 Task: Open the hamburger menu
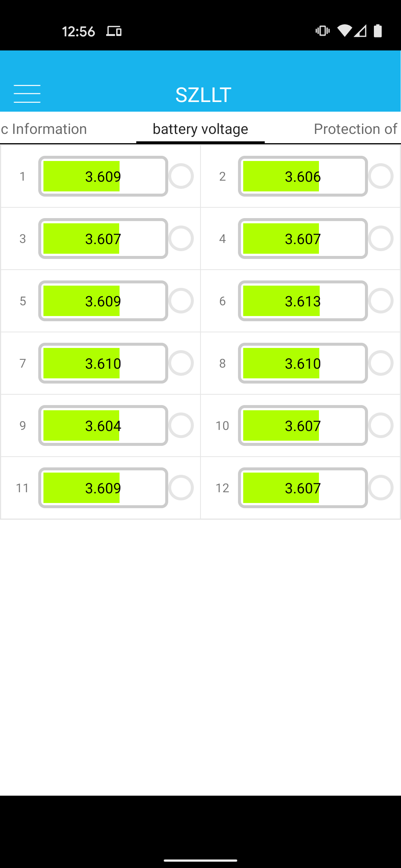[x=27, y=94]
